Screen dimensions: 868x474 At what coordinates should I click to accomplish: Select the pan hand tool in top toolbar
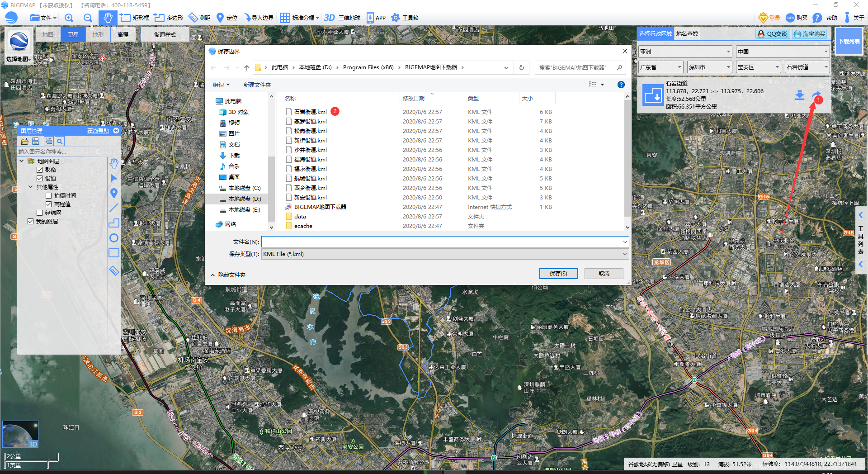click(108, 18)
